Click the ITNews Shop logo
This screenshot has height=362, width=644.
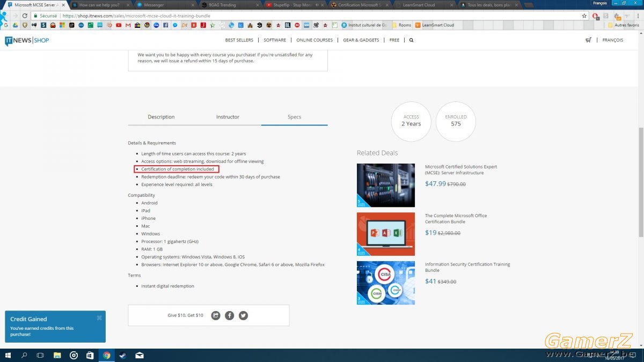(27, 41)
